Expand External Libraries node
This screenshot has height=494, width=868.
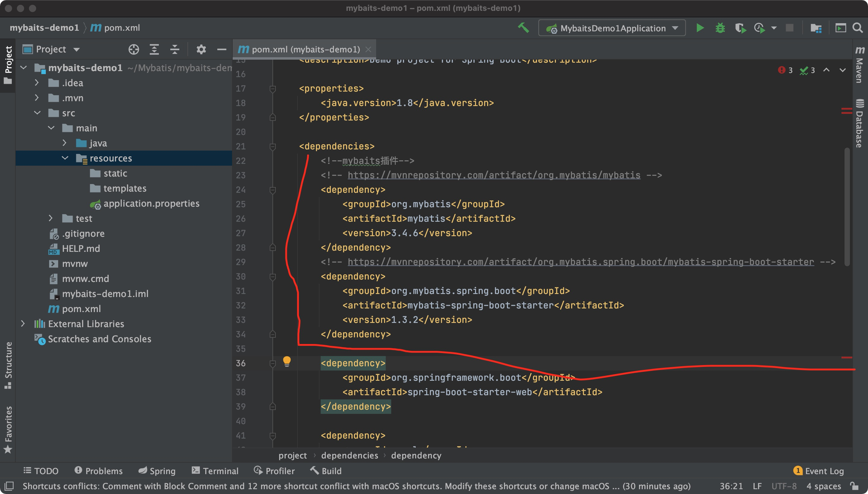click(x=23, y=323)
